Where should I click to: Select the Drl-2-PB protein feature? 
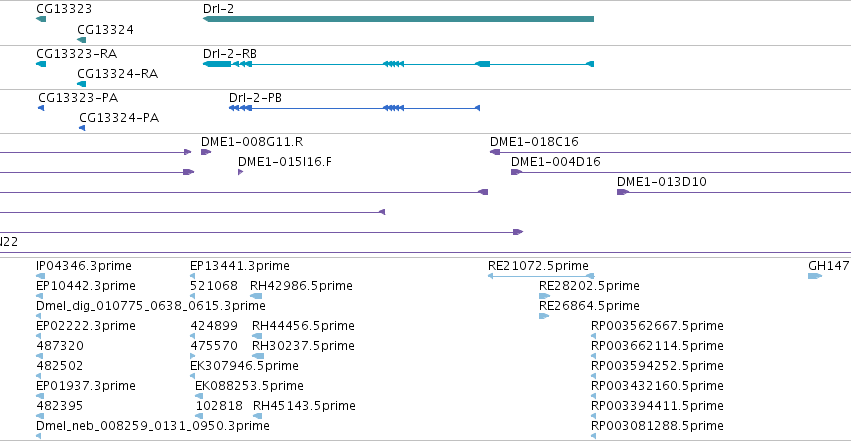click(354, 108)
